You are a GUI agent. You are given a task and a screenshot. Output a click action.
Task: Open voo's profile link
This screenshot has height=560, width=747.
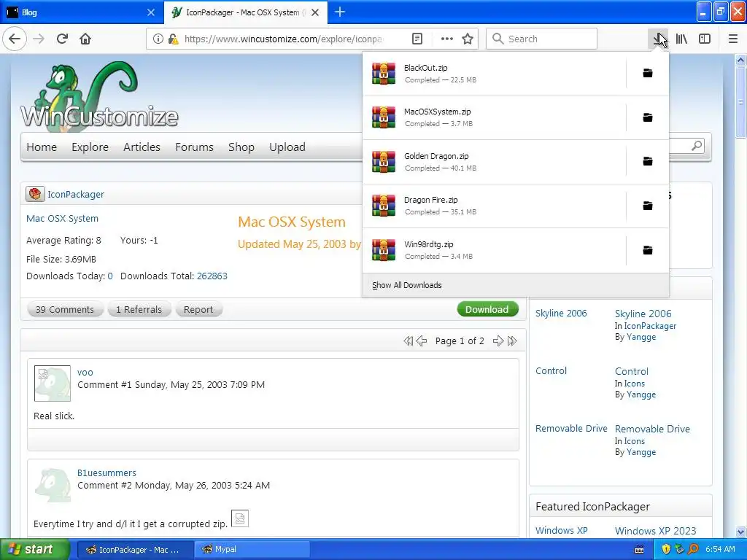(85, 373)
